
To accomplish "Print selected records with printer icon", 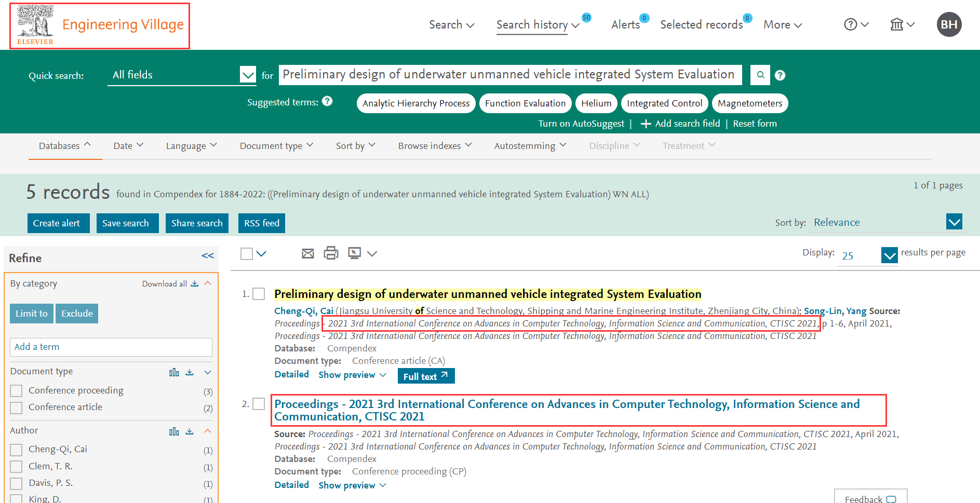I will (331, 253).
